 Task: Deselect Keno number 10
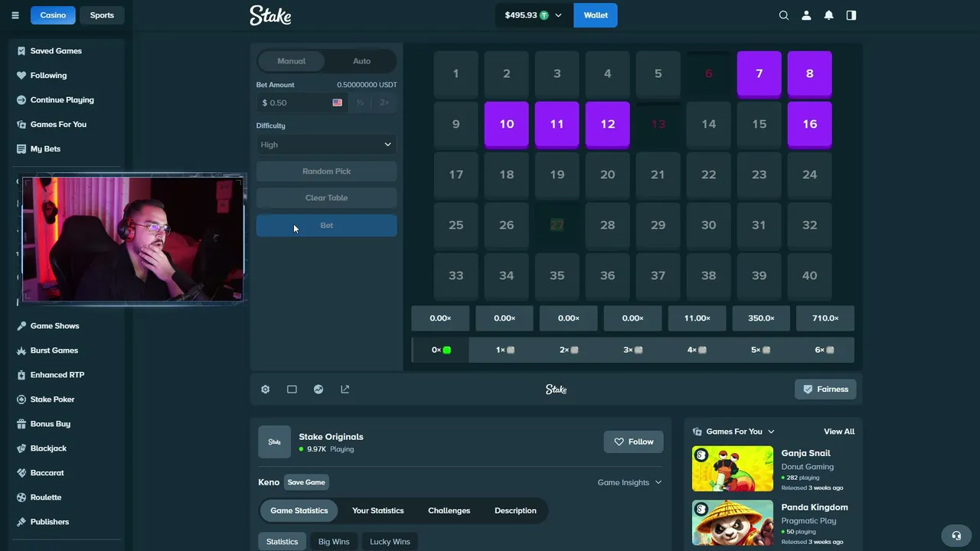pyautogui.click(x=506, y=125)
